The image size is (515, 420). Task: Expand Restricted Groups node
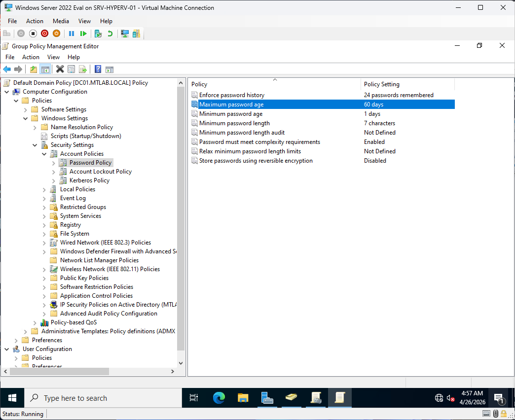coord(44,207)
